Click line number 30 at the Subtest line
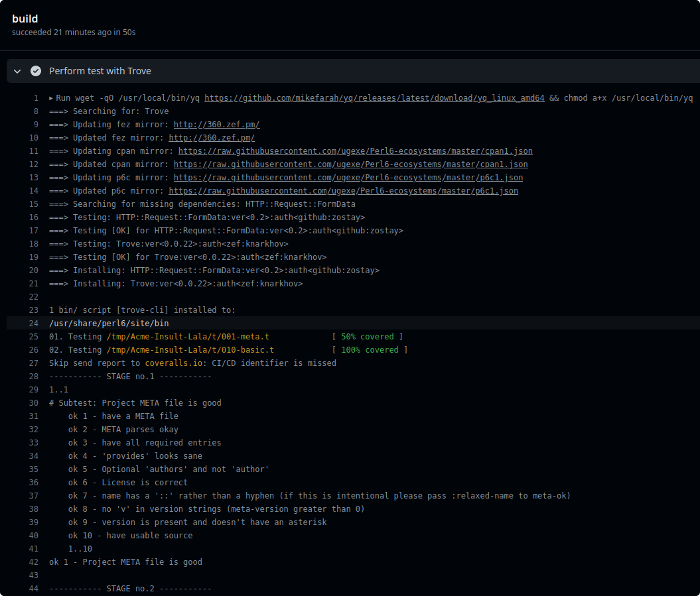The width and height of the screenshot is (700, 596). click(34, 403)
